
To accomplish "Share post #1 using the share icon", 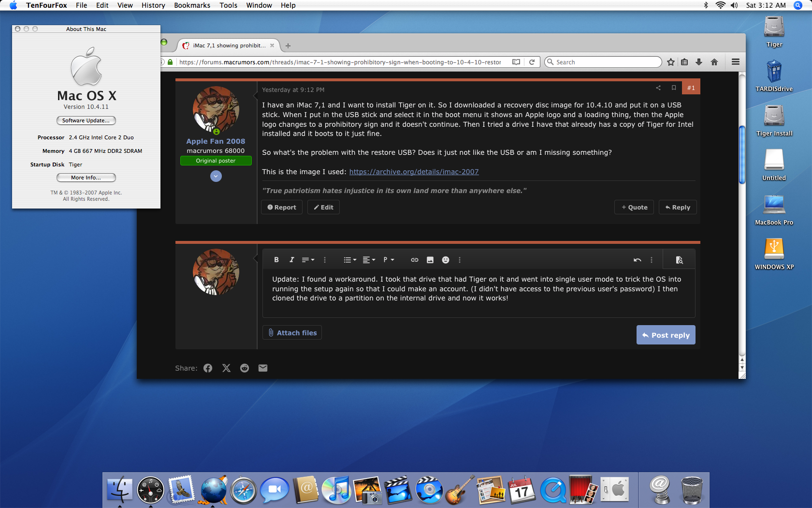I will (658, 88).
